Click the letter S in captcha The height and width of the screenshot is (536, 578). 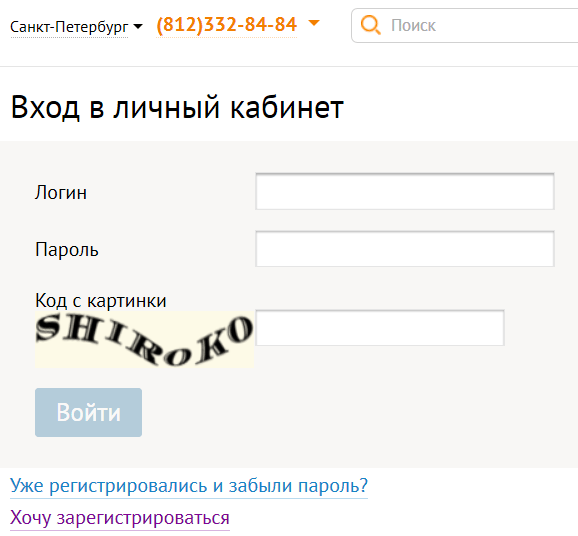point(48,327)
